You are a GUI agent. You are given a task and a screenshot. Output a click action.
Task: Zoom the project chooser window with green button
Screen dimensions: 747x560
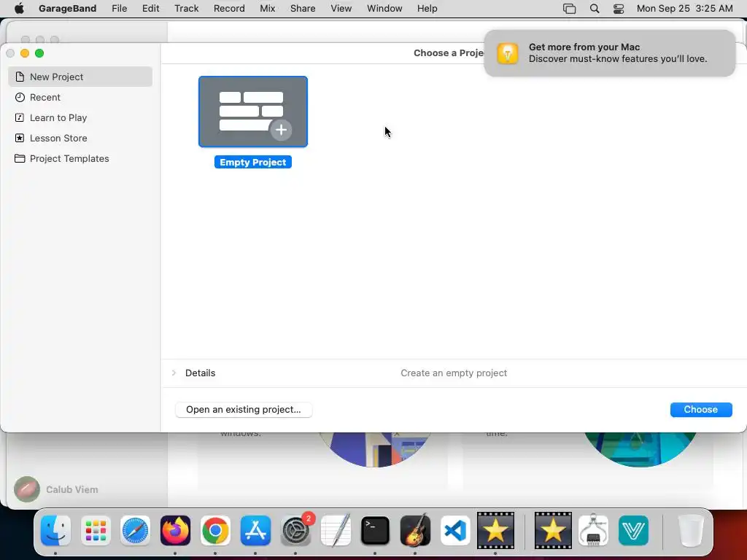point(39,53)
